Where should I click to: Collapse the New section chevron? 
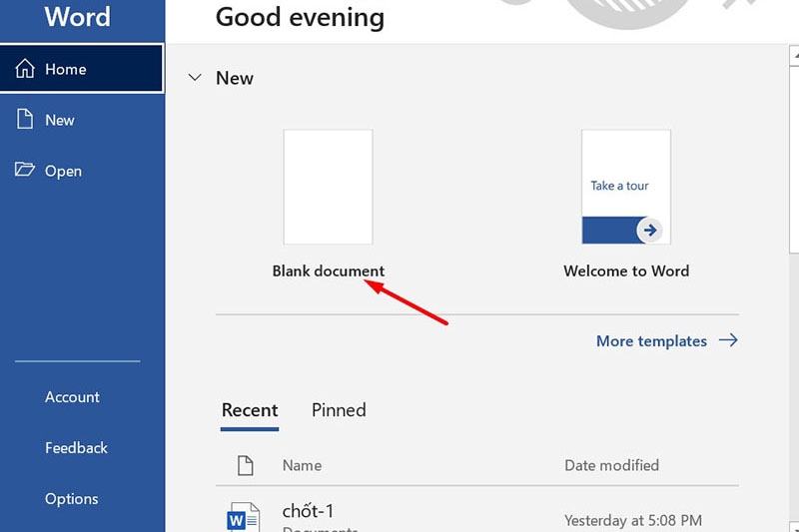195,78
